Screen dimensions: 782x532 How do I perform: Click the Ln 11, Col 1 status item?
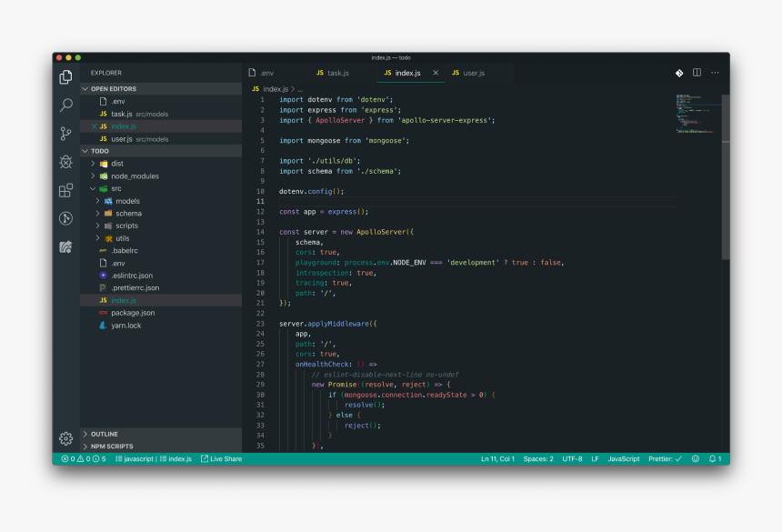pyautogui.click(x=497, y=458)
